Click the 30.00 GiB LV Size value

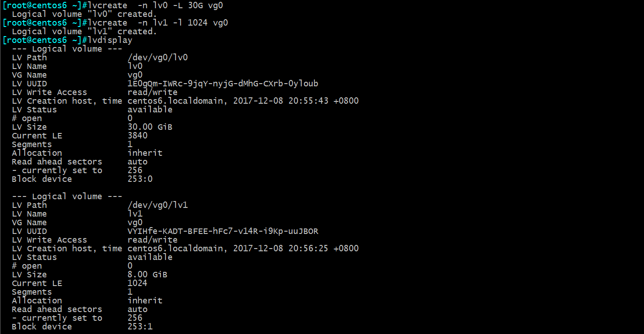point(150,127)
